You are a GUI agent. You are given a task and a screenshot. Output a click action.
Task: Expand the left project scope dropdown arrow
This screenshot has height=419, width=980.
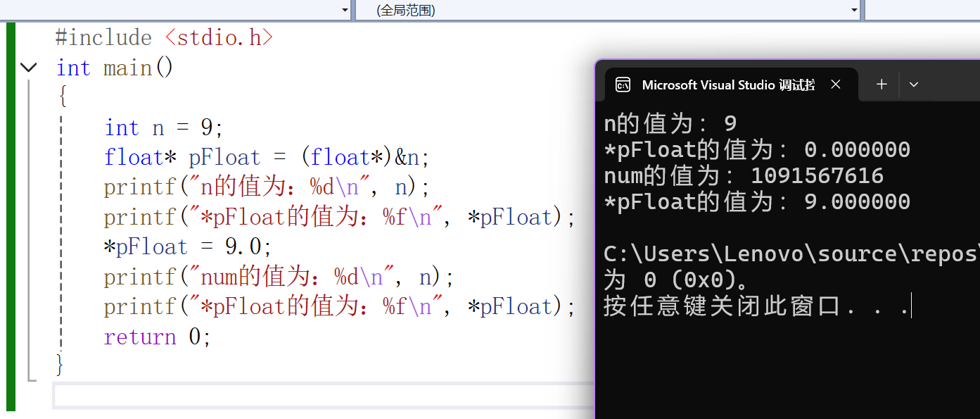coord(345,10)
